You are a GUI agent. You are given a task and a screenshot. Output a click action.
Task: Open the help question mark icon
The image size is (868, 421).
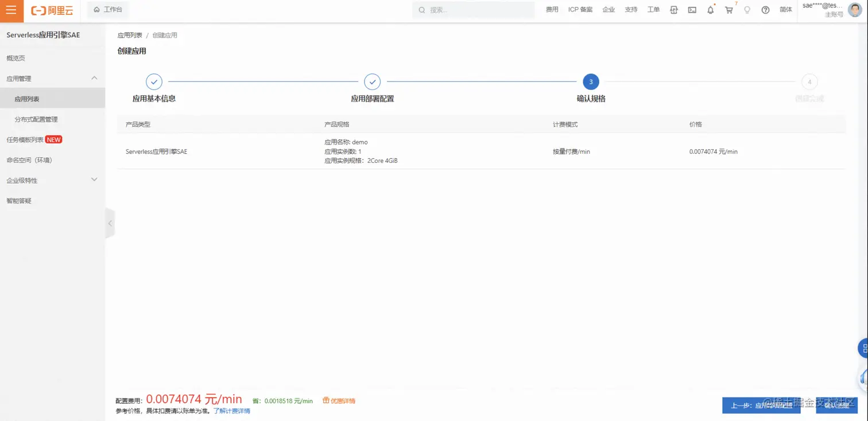click(765, 10)
